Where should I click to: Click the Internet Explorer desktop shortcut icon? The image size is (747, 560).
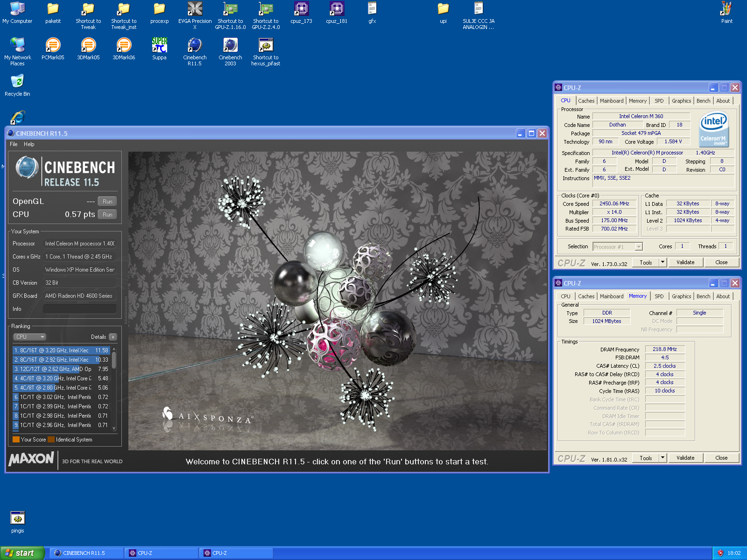click(x=18, y=117)
